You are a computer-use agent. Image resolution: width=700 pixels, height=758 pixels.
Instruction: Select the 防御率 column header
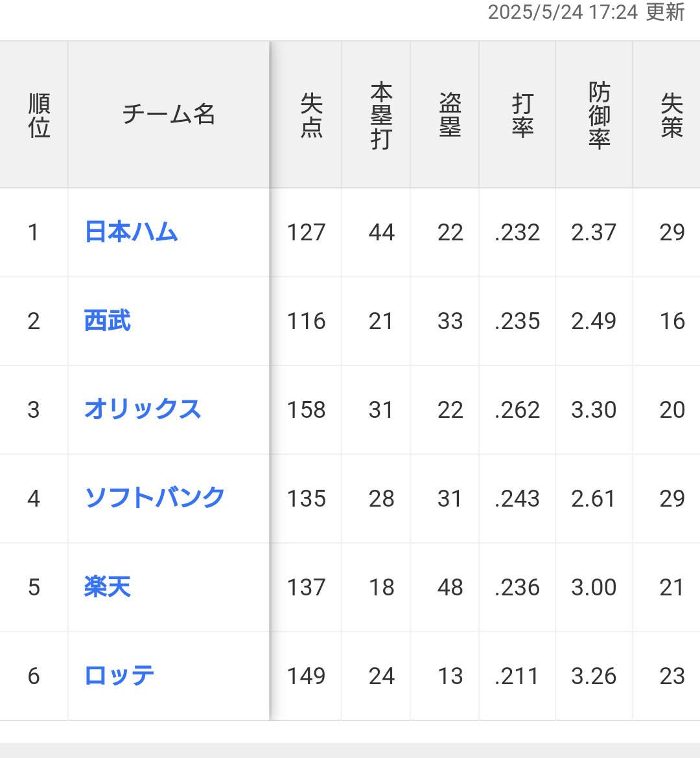click(599, 115)
